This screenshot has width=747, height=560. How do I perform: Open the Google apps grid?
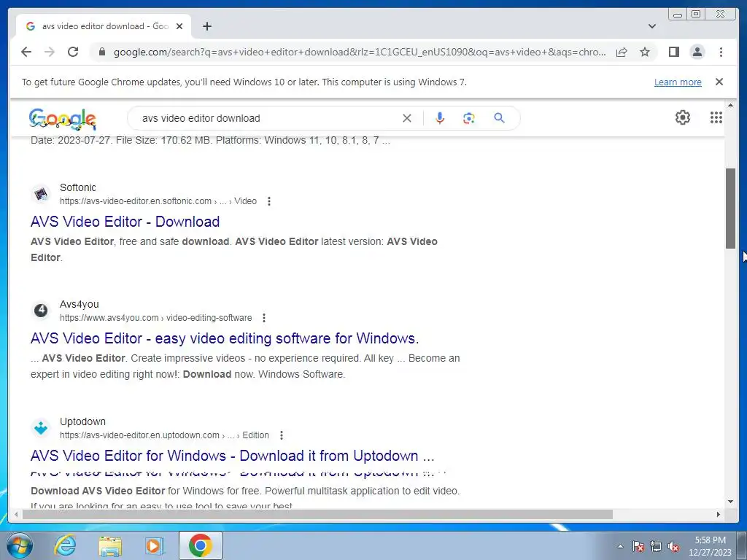point(716,117)
